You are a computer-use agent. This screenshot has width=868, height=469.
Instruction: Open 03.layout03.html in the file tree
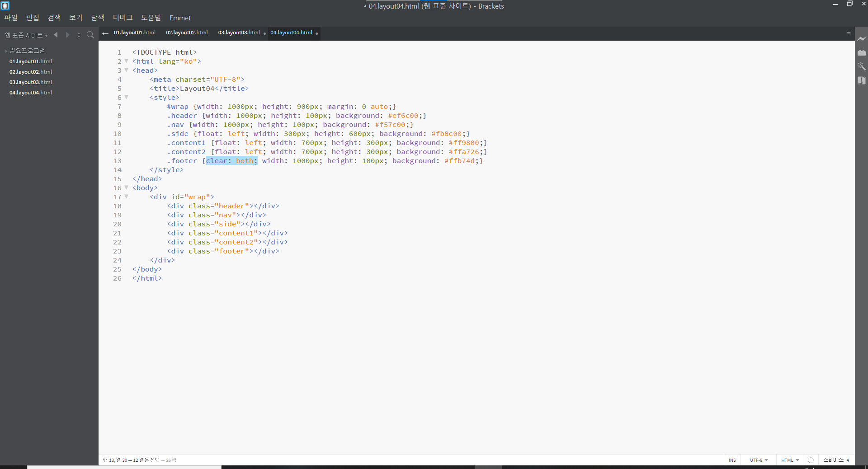(x=31, y=82)
